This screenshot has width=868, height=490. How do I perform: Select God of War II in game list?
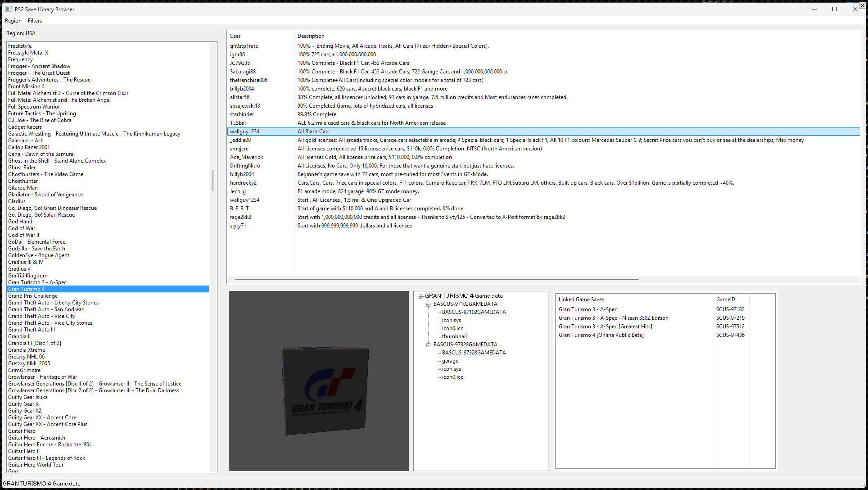(23, 235)
